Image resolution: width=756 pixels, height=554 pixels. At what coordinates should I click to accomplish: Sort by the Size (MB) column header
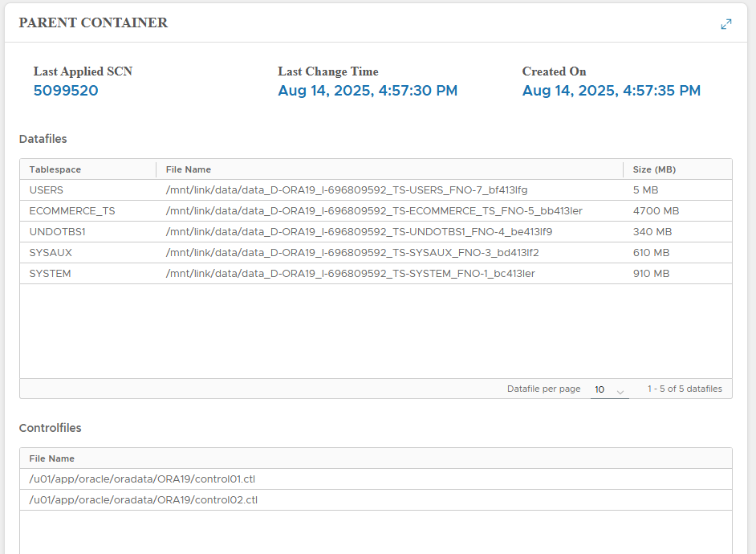pyautogui.click(x=654, y=169)
